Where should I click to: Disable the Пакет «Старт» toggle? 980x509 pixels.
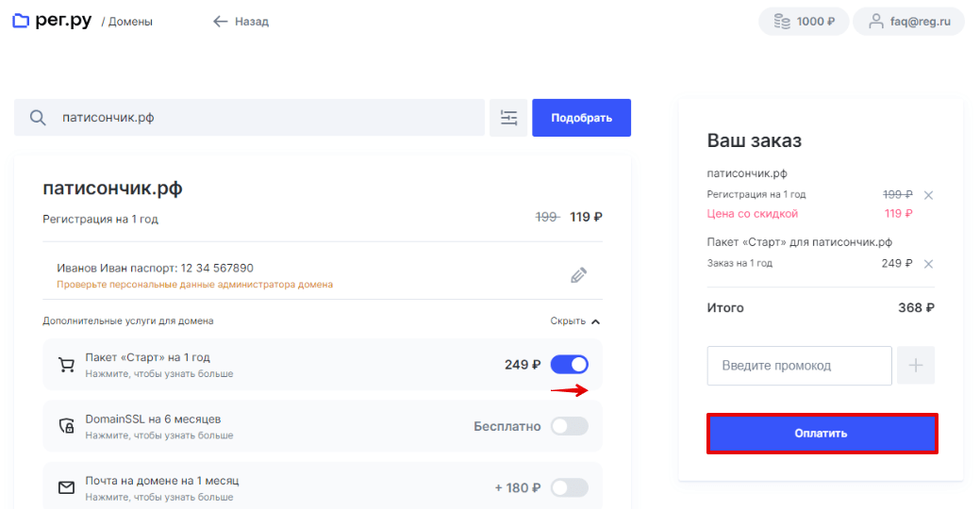570,365
